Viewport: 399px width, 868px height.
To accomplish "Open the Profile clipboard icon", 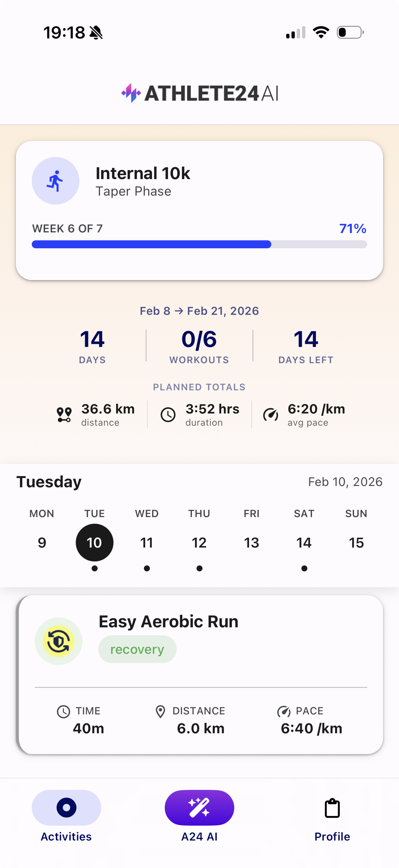I will [332, 808].
